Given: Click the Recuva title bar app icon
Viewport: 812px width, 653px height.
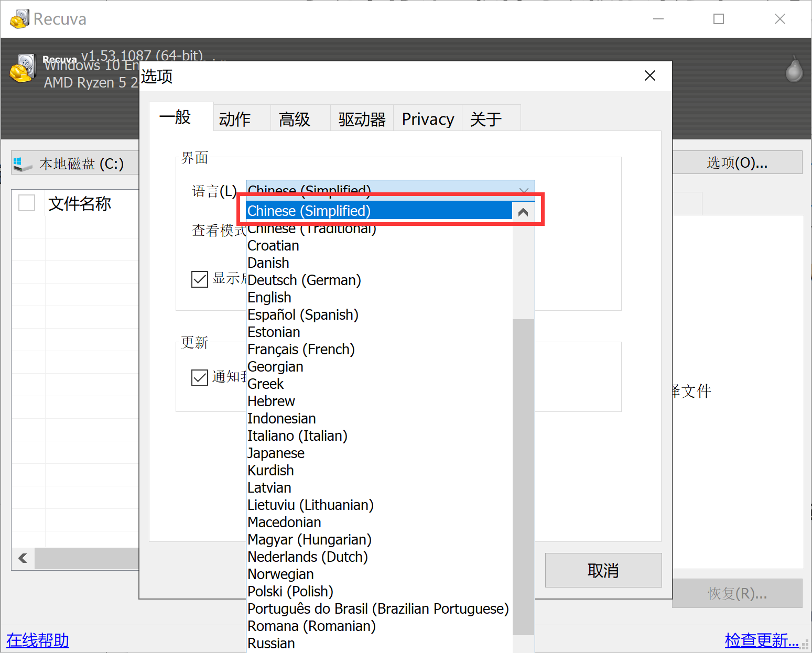Looking at the screenshot, I should (20, 19).
